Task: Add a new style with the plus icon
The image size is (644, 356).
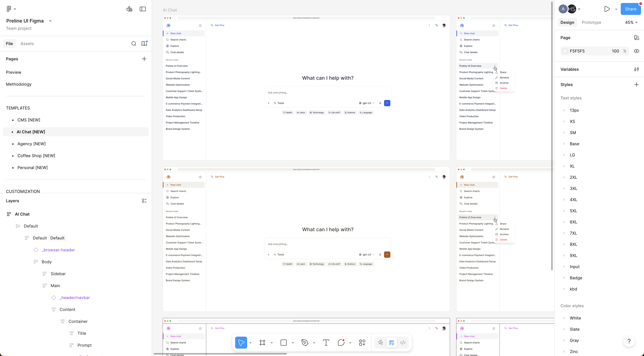Action: [x=637, y=85]
